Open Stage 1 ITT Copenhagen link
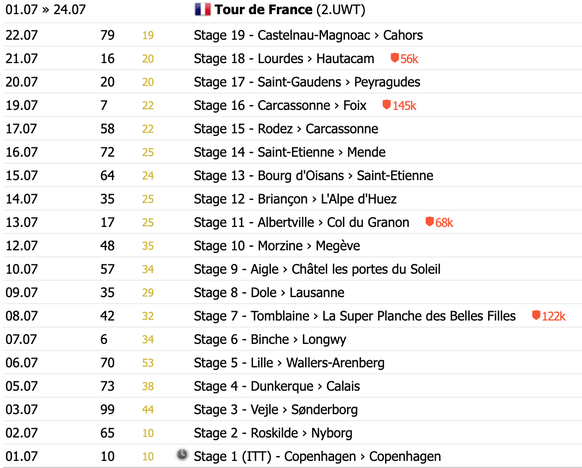Image resolution: width=582 pixels, height=468 pixels. click(x=317, y=456)
